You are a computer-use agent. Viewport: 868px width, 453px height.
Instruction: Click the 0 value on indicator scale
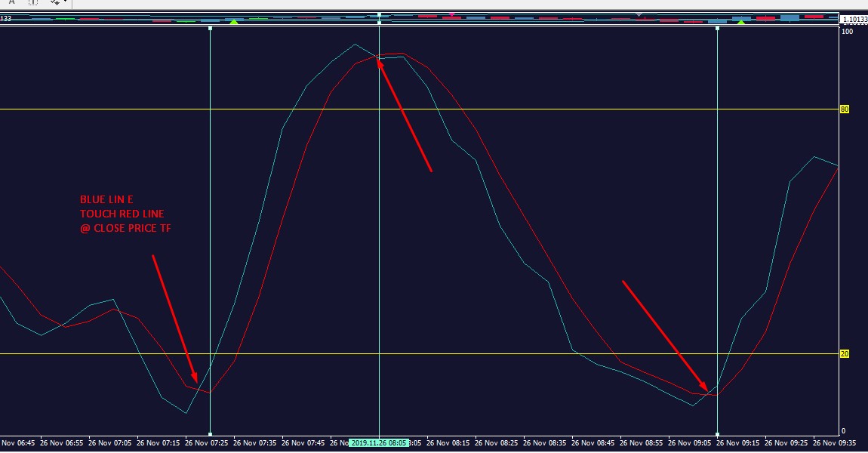coord(843,431)
